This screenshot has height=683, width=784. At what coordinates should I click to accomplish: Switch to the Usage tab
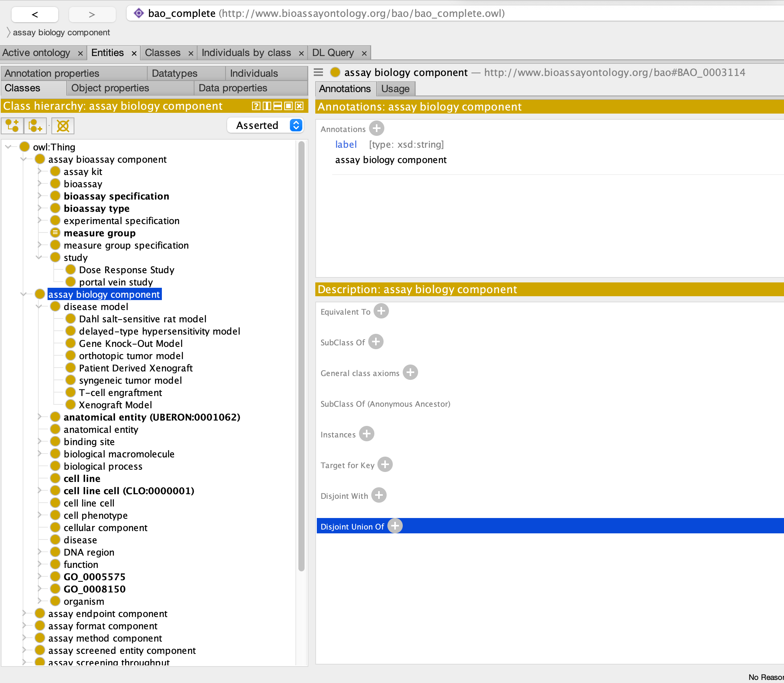(395, 89)
